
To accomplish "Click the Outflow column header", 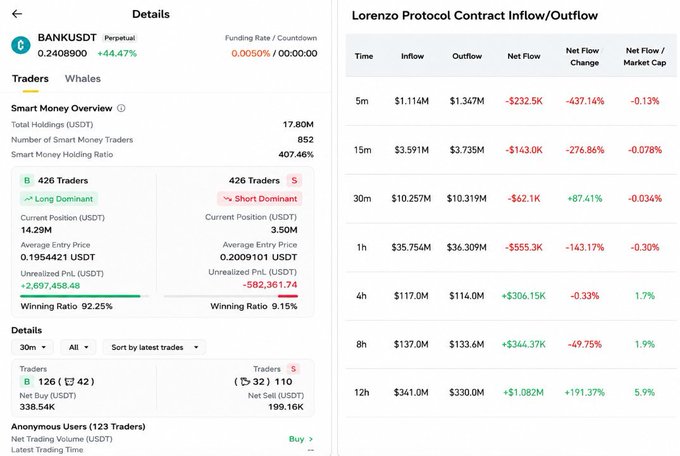I will 467,56.
